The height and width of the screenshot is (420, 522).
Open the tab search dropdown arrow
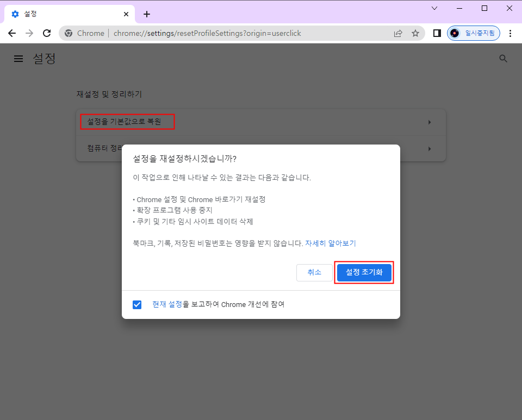pyautogui.click(x=434, y=8)
